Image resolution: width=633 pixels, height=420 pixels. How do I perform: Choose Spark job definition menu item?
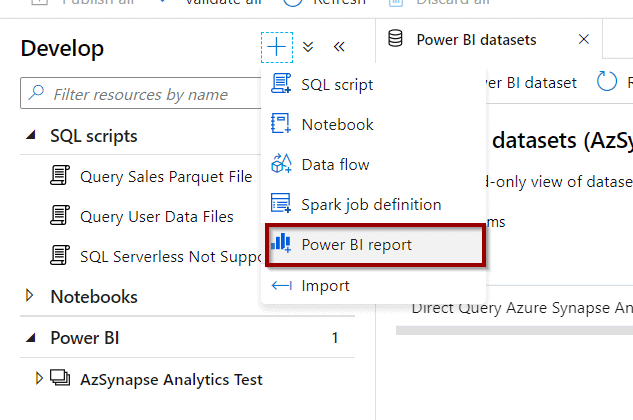pyautogui.click(x=373, y=204)
